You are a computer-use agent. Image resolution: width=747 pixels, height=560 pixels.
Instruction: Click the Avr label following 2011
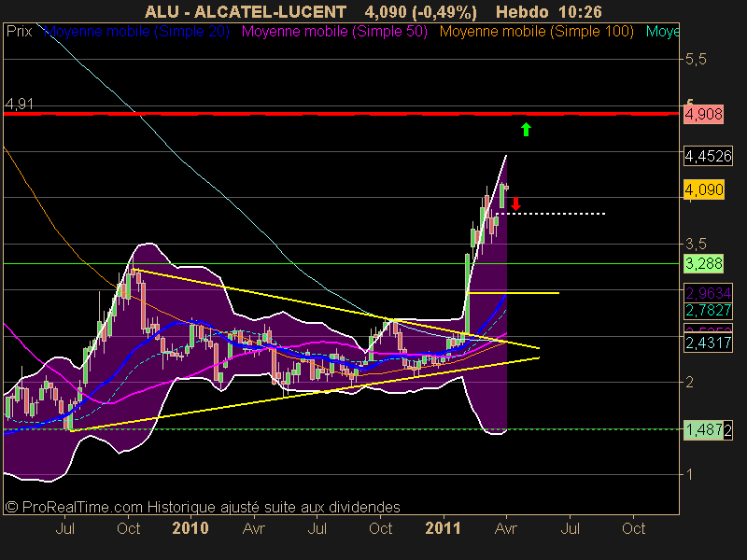pos(506,528)
